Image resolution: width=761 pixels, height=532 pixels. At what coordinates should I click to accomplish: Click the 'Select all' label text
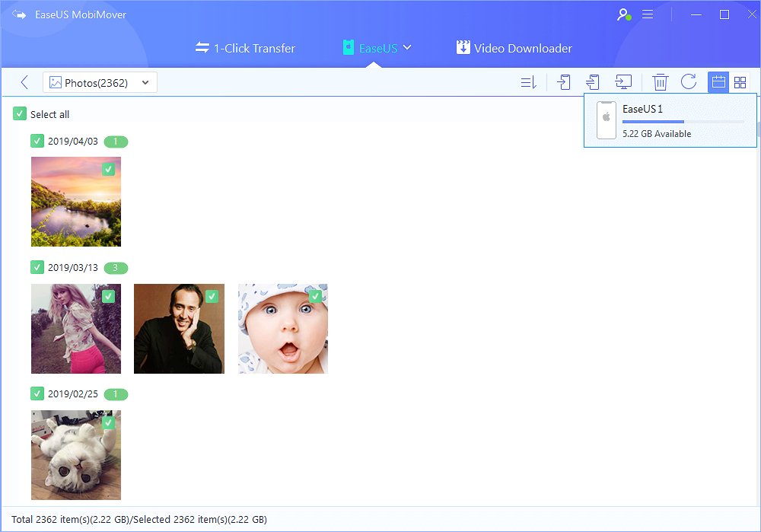(x=49, y=114)
